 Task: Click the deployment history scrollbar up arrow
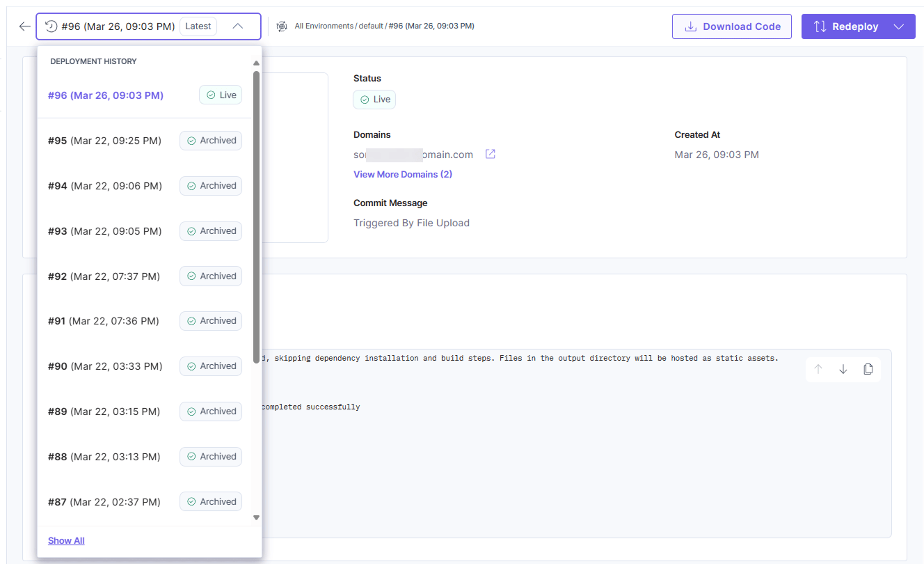[x=257, y=63]
